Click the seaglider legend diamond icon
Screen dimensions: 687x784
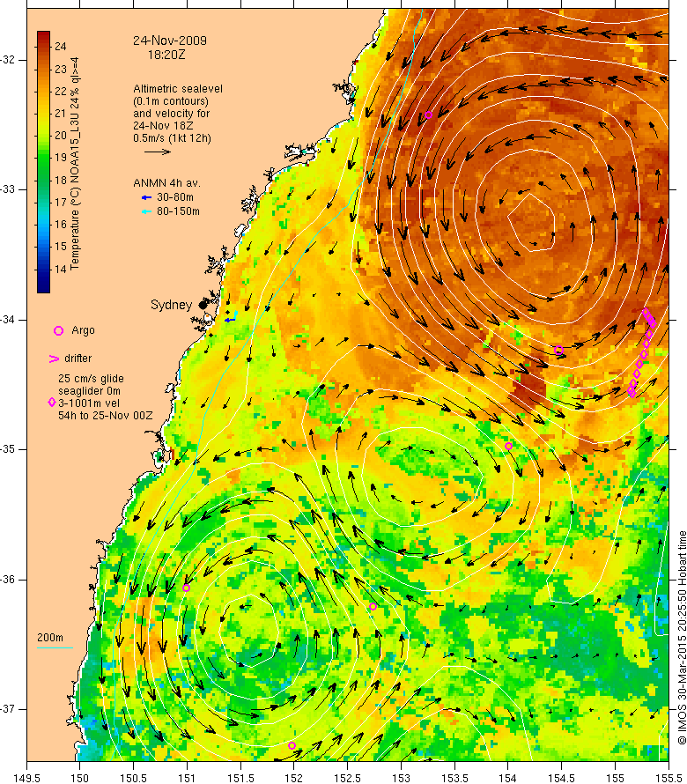pos(51,403)
